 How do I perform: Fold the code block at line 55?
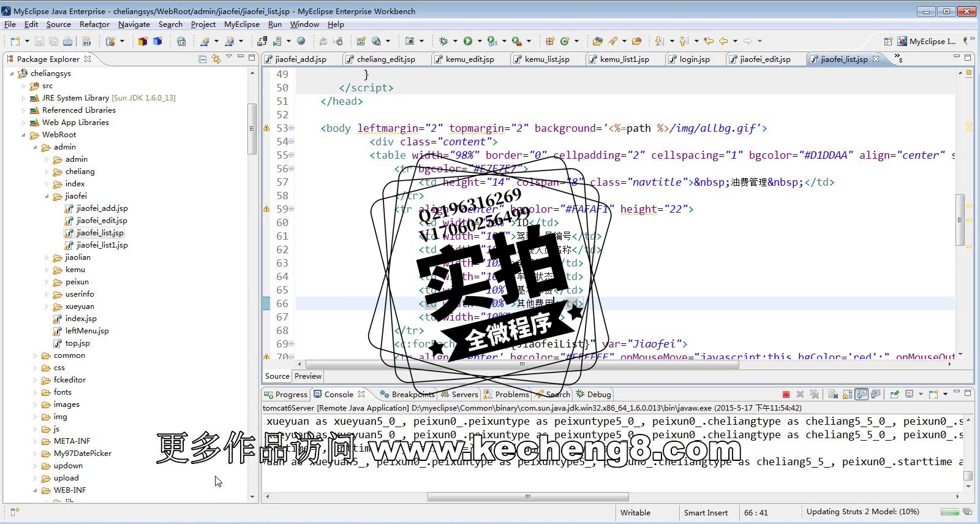[x=291, y=155]
